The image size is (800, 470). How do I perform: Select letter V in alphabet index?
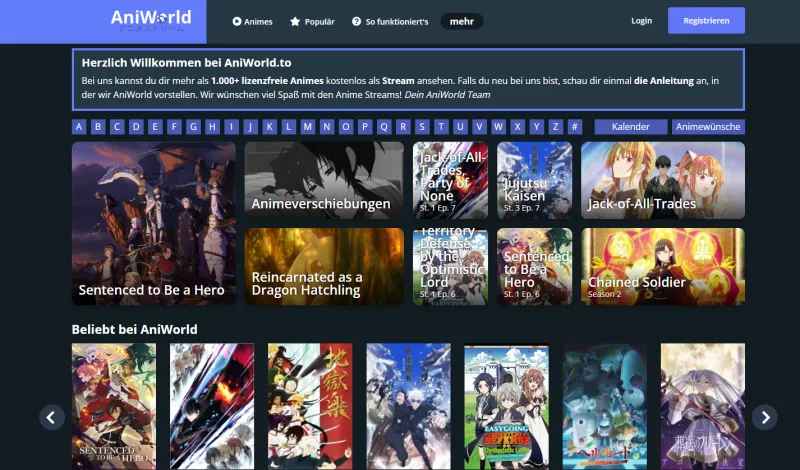(x=479, y=127)
